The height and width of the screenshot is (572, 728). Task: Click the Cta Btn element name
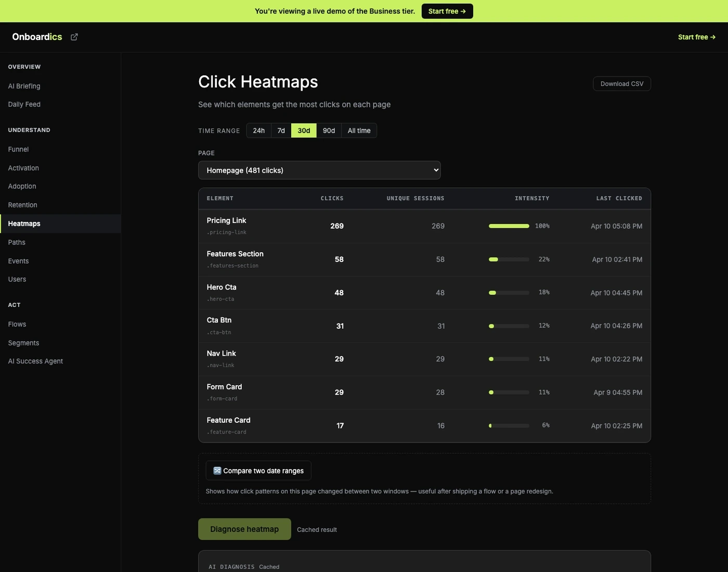(219, 320)
